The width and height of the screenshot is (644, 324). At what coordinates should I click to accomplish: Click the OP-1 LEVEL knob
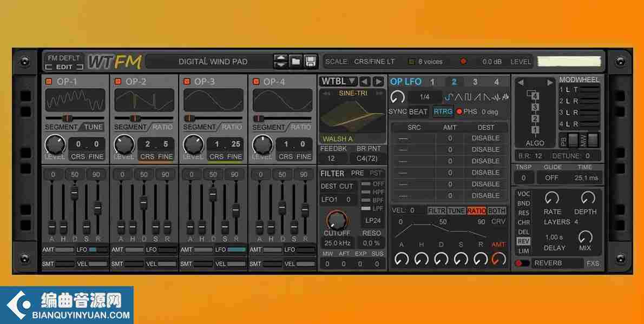55,145
